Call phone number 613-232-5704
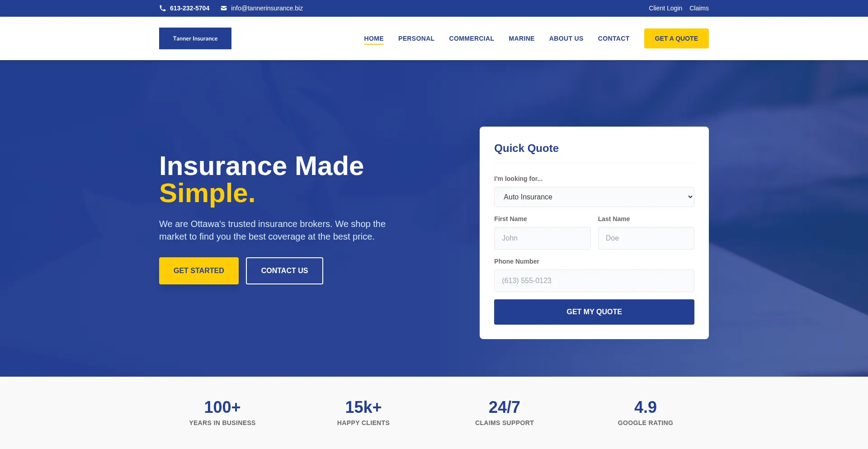Viewport: 868px width, 449px height. [189, 8]
